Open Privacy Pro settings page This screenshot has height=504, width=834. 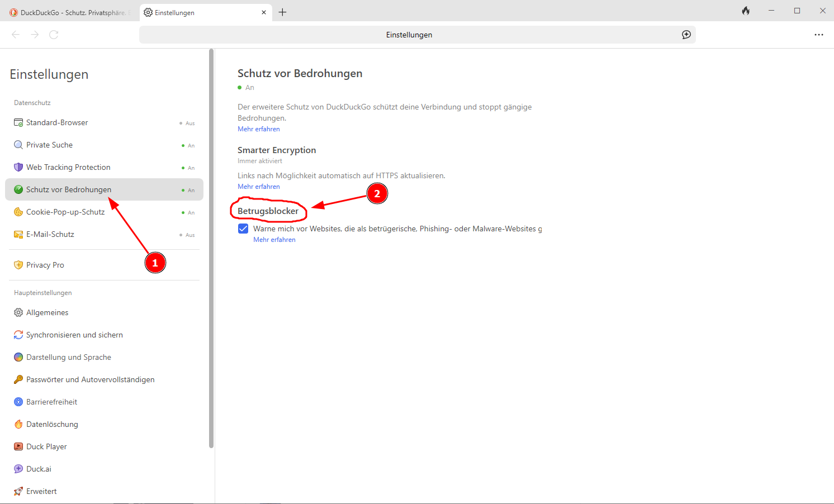coord(45,265)
